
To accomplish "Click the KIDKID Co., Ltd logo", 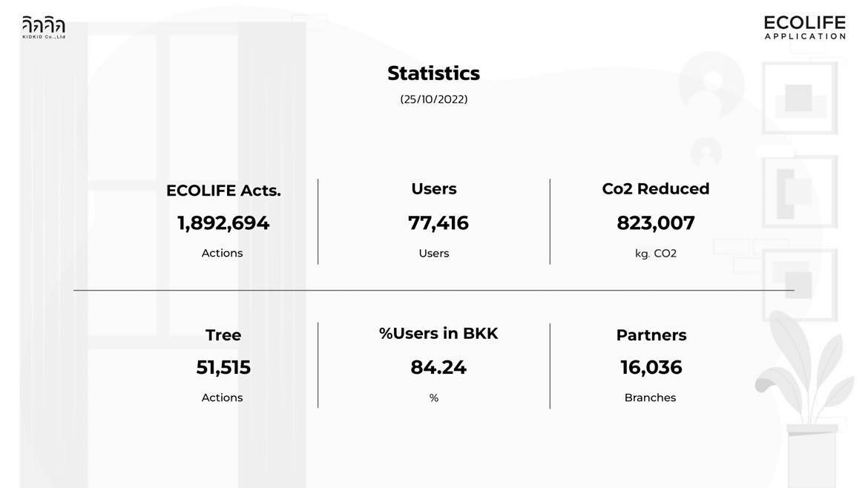I will coord(43,27).
